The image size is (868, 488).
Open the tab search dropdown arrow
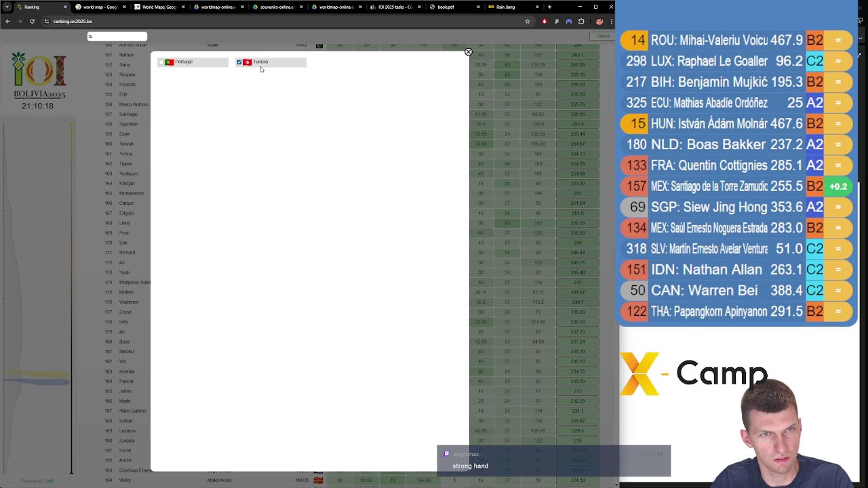pyautogui.click(x=7, y=7)
